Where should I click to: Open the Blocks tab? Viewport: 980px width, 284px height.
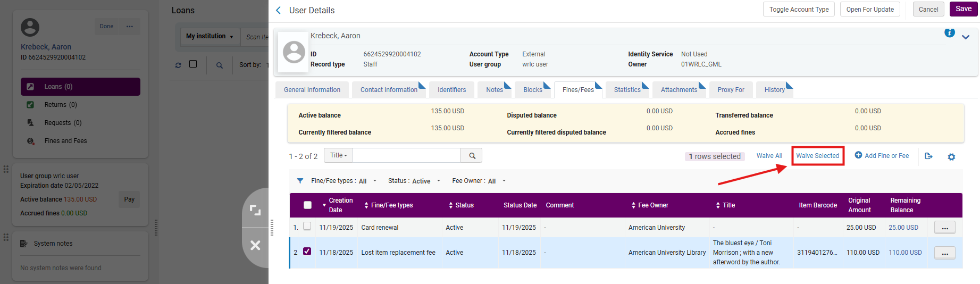tap(532, 90)
